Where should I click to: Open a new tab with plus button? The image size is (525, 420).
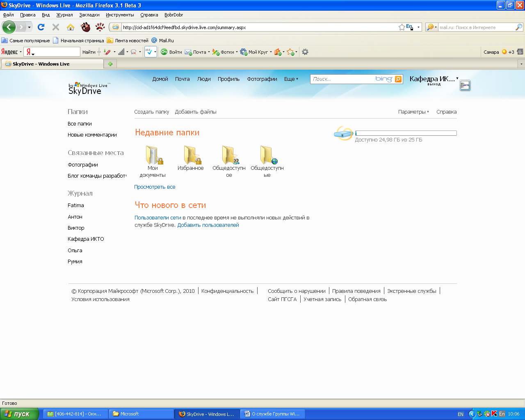coord(110,64)
